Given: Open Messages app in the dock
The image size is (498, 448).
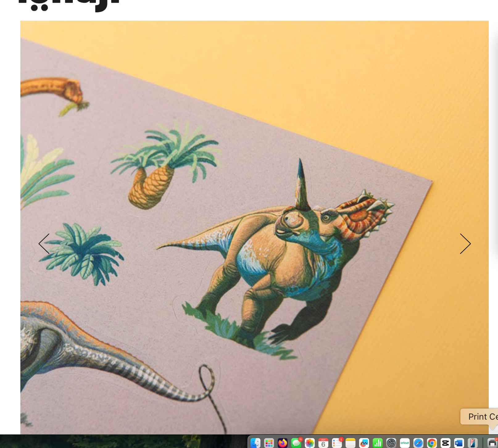Looking at the screenshot, I should (x=296, y=443).
